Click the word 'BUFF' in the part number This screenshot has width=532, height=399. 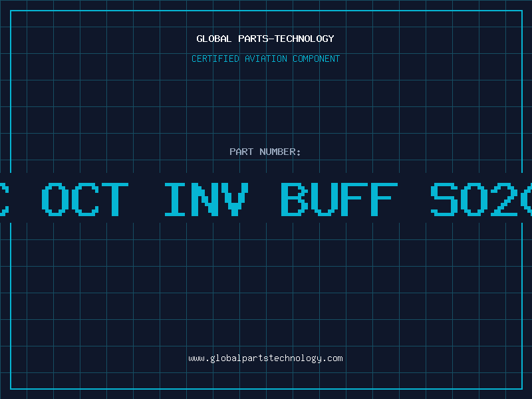coord(339,199)
